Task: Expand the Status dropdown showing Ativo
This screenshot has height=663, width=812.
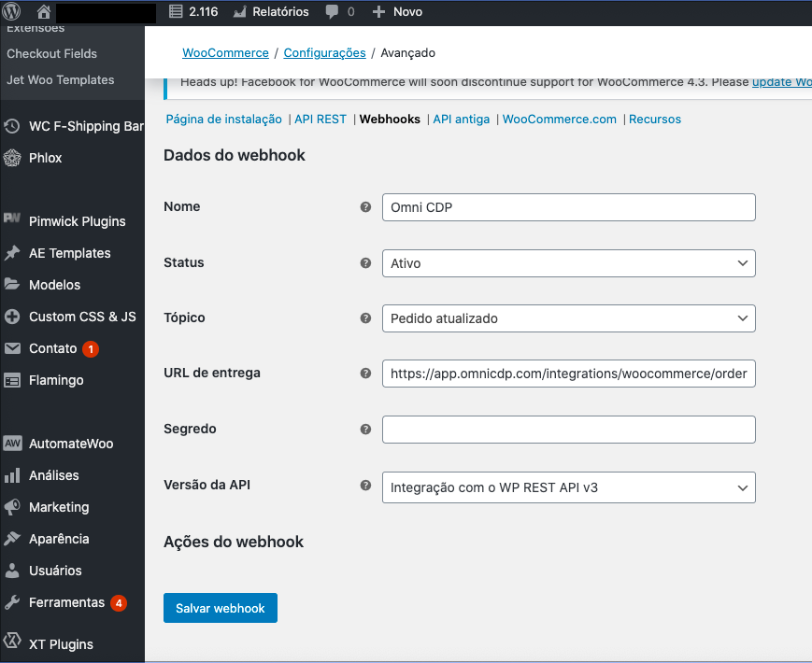Action: [x=568, y=263]
